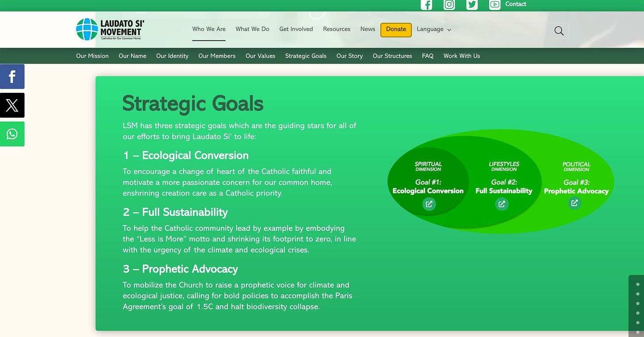Open the Facebook icon in the top bar

point(426,4)
